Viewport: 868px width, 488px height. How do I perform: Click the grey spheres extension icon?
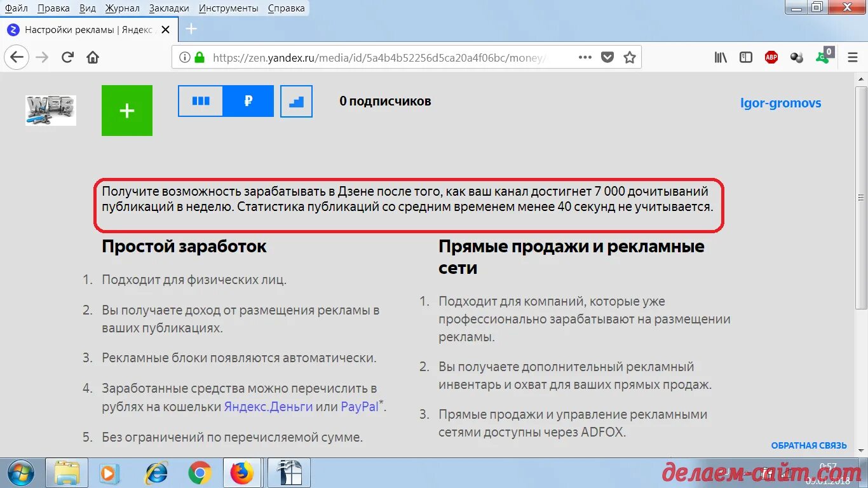[x=797, y=57]
